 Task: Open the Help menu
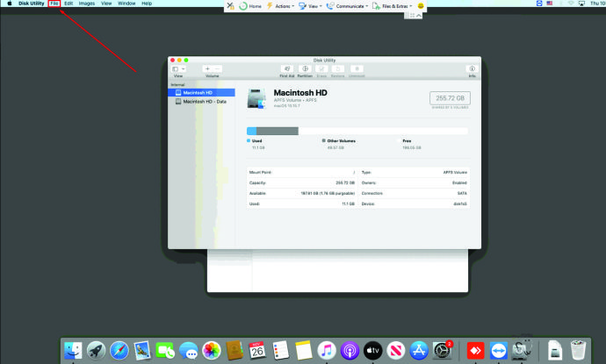tap(147, 4)
